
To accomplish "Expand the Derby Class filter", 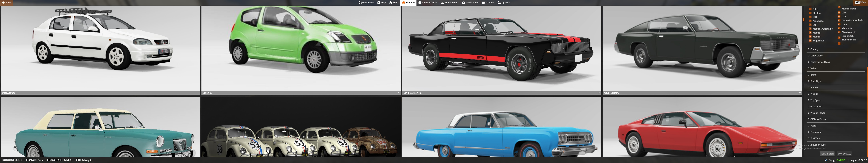I will (x=836, y=56).
